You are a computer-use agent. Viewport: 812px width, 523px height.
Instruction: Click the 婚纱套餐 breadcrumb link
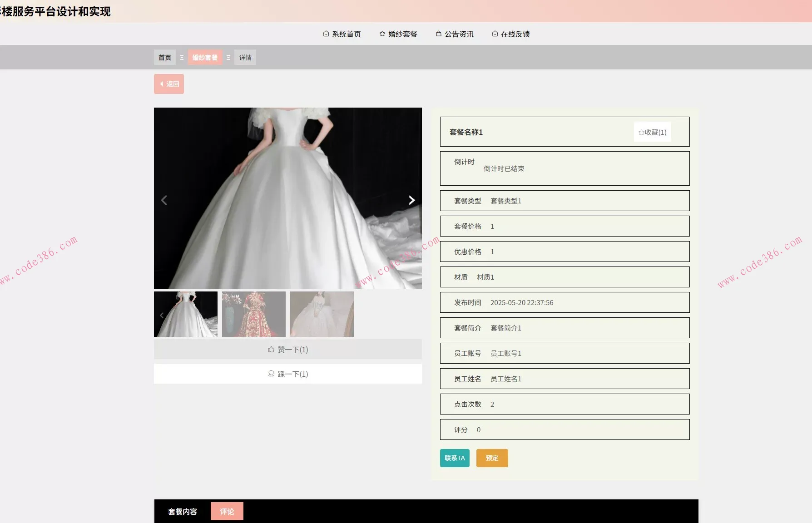pyautogui.click(x=205, y=58)
